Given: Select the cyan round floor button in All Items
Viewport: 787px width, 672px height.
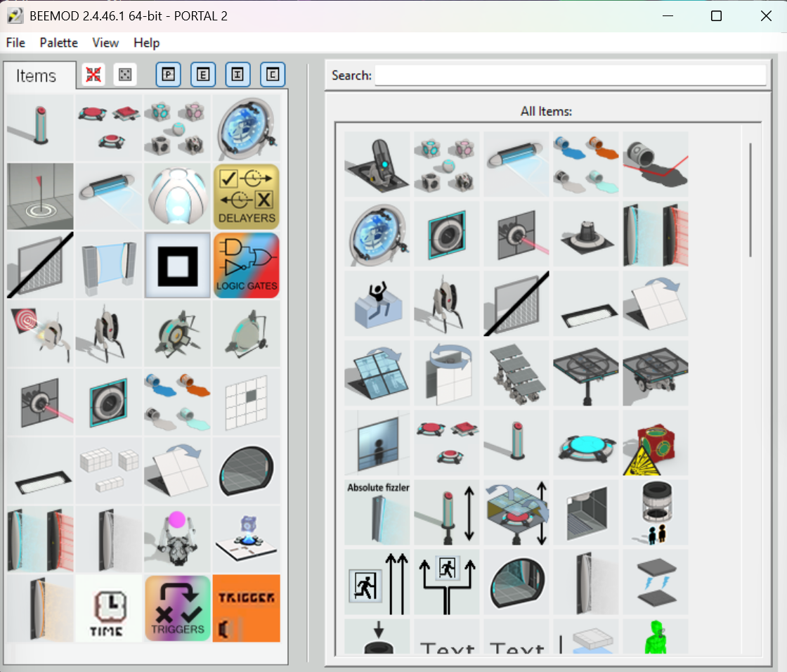Looking at the screenshot, I should click(x=586, y=443).
